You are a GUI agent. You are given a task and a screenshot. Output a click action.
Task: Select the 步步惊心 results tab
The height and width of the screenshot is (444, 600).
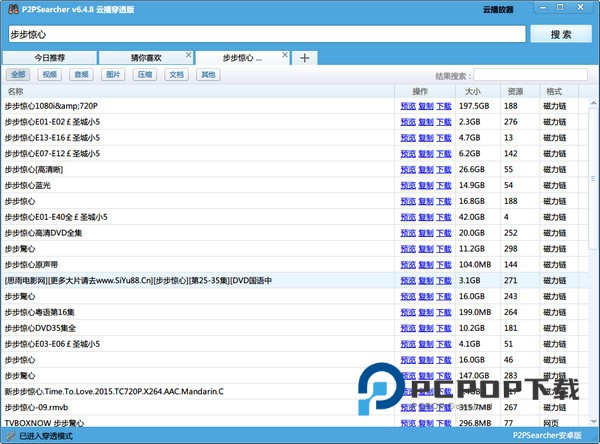(242, 58)
